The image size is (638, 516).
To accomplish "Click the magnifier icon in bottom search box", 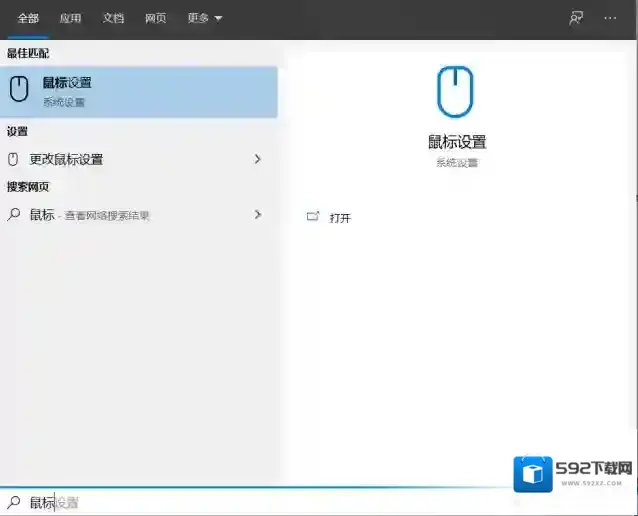I will 14,502.
